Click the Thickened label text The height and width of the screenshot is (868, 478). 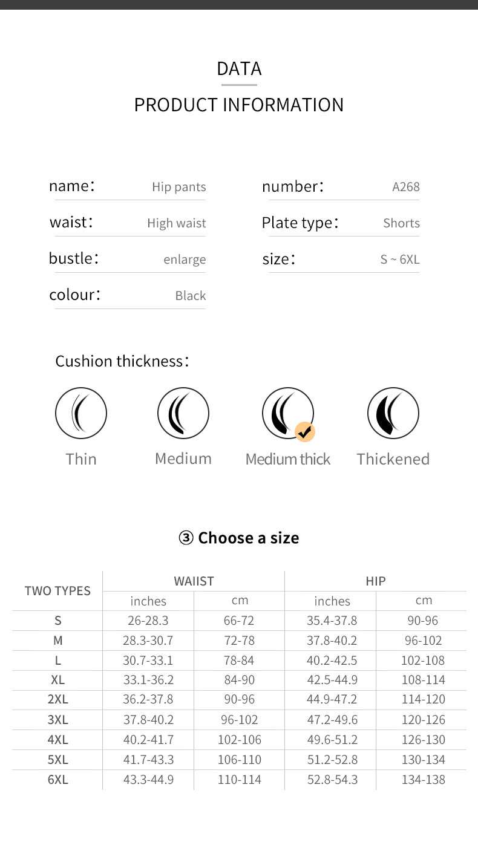(x=393, y=459)
